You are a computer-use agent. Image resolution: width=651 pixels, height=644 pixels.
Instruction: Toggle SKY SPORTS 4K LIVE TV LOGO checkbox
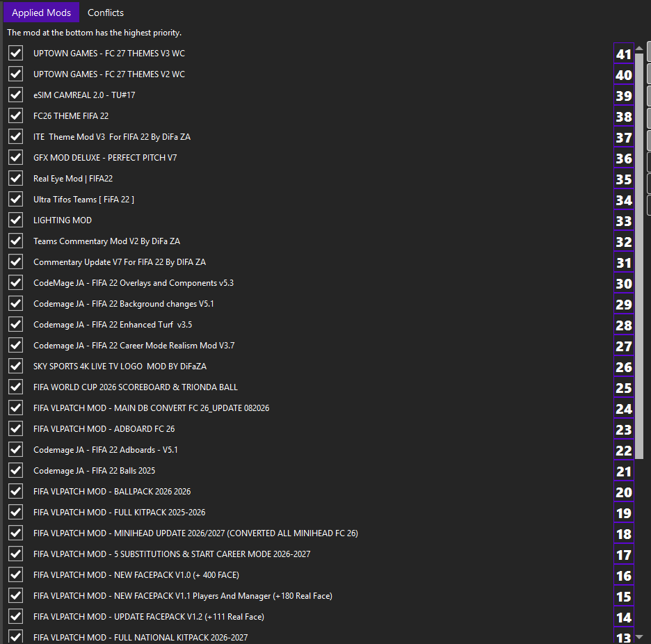[16, 366]
